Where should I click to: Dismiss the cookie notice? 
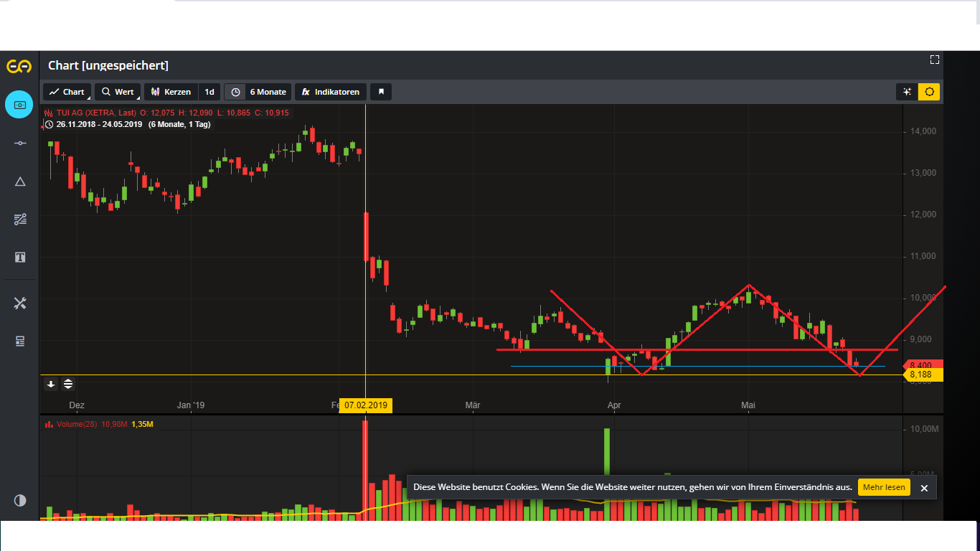[924, 488]
